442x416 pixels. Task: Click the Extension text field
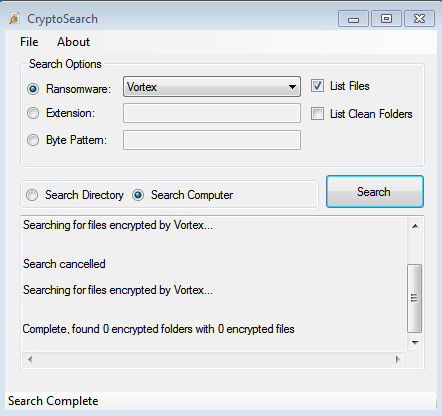[x=212, y=113]
